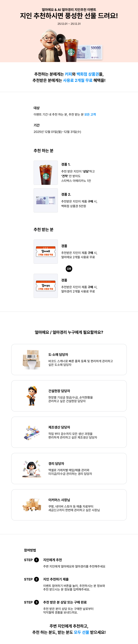
Task: Select the 이커머스 사장님 card title
Action: [59, 500]
